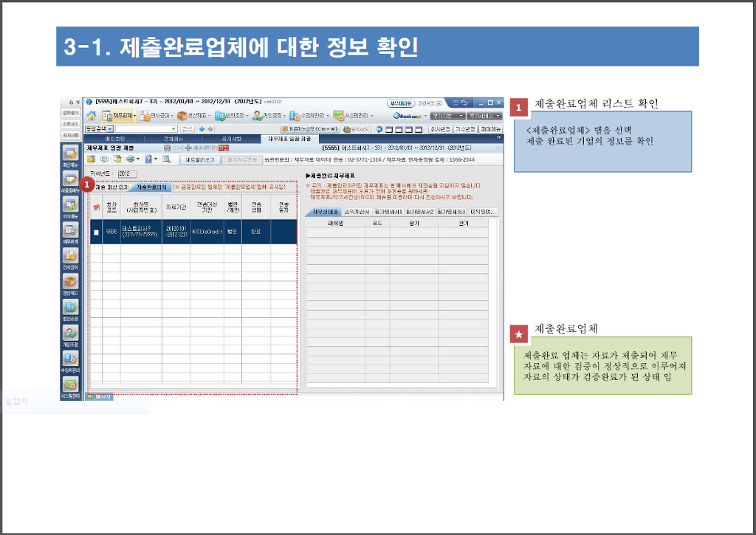756x535 pixels.
Task: Click the home icon in main toolbar
Action: tap(92, 116)
